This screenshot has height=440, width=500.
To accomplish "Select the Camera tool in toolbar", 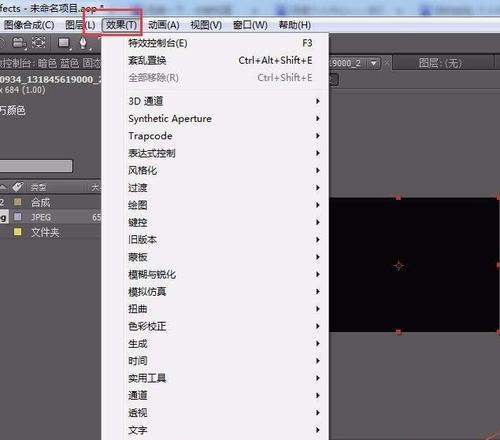I will coord(19,43).
